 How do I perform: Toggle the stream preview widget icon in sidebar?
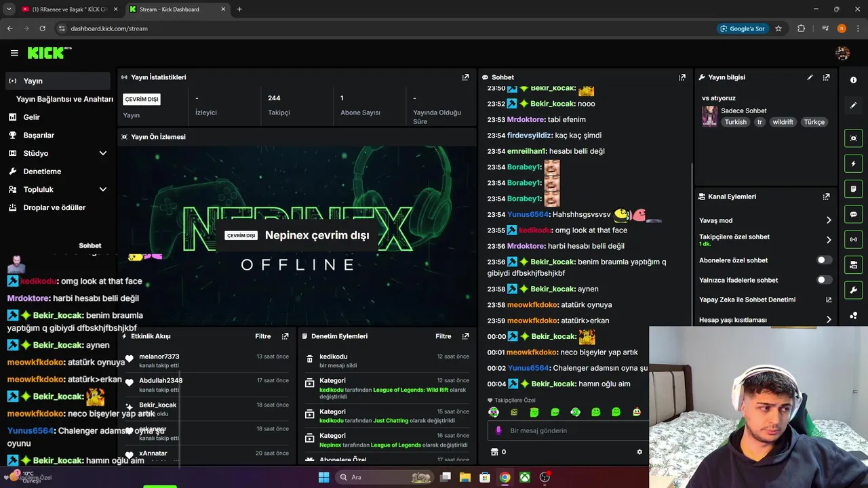pyautogui.click(x=853, y=138)
